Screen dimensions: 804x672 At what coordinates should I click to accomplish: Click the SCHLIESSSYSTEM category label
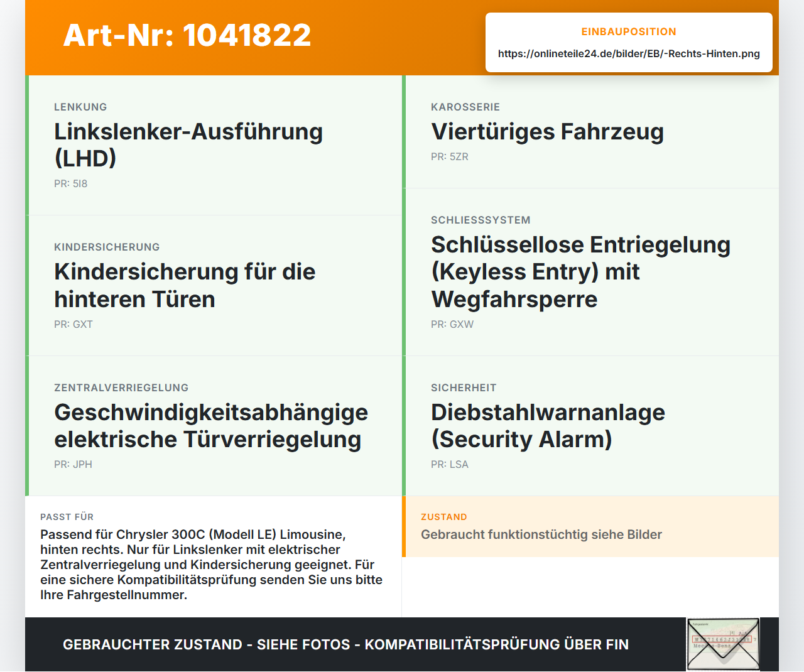[481, 220]
